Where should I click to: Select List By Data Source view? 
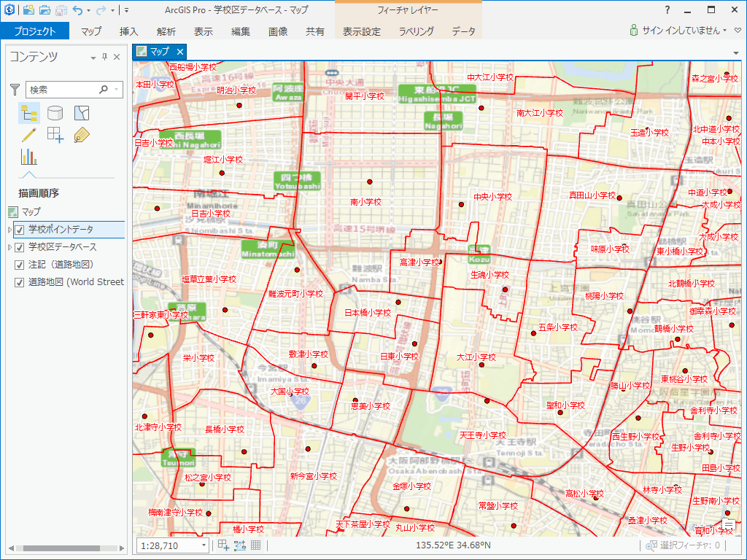(x=55, y=113)
